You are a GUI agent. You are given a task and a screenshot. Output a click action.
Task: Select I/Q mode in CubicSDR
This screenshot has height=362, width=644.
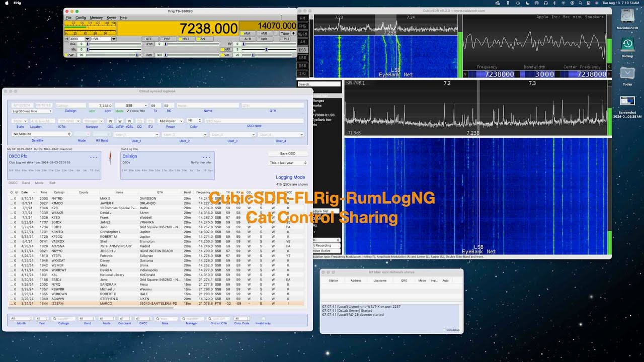302,74
